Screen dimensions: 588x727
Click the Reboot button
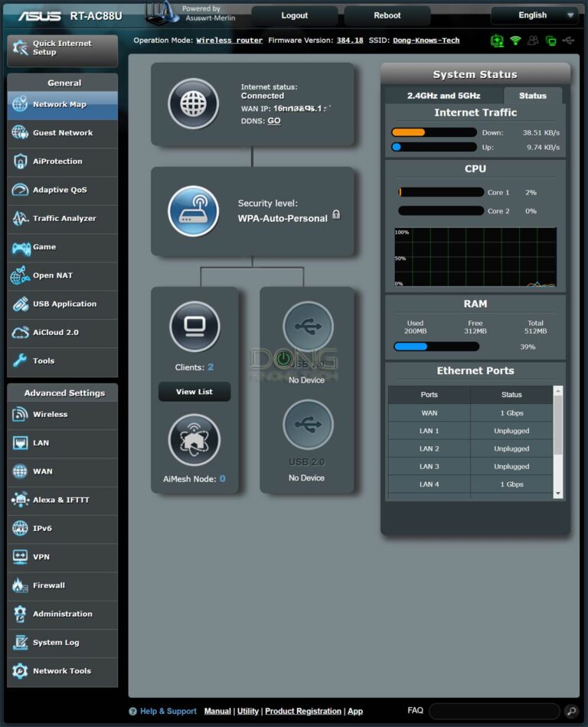tap(387, 15)
